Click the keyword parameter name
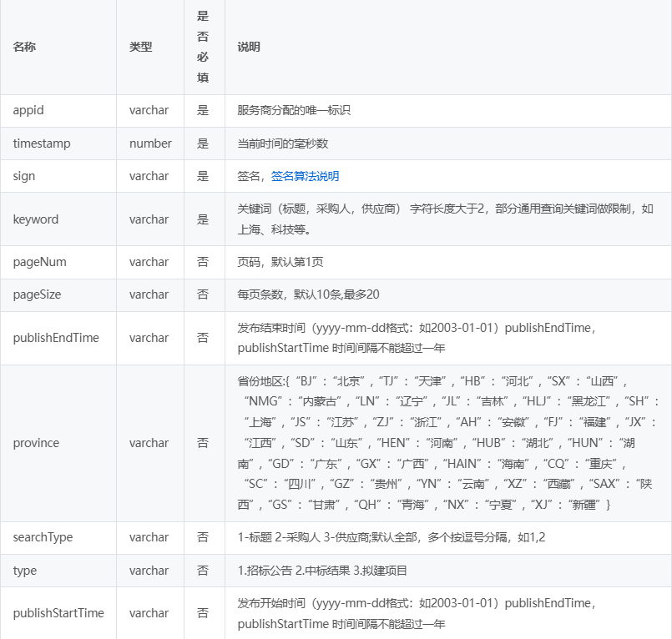672x639 pixels. (36, 219)
